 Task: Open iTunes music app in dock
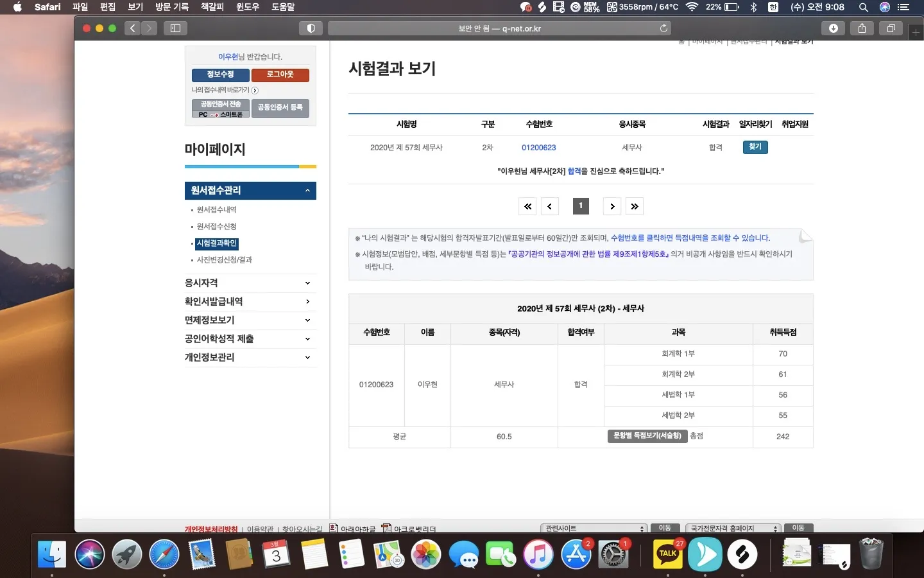538,554
